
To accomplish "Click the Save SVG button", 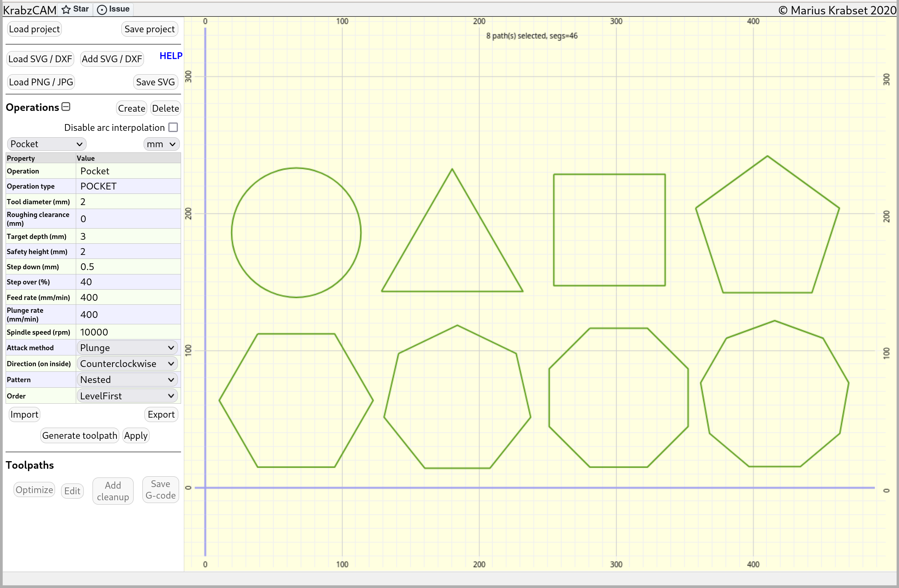I will pos(156,82).
